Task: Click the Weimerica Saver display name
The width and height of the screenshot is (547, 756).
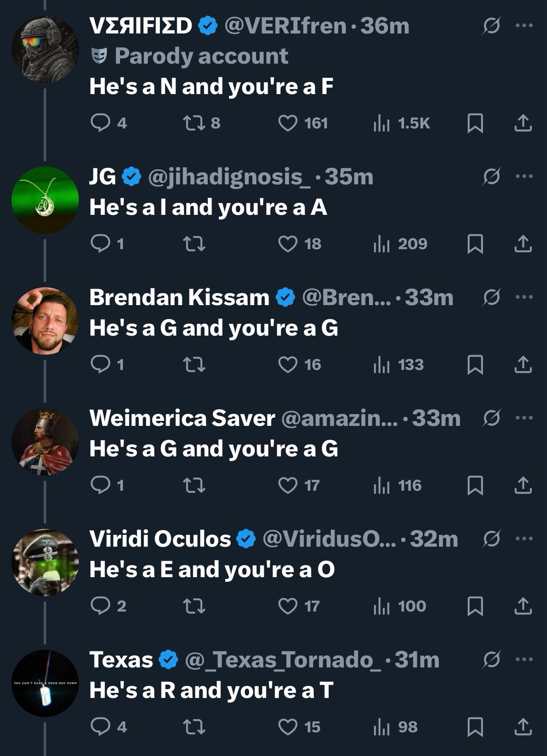Action: tap(182, 418)
